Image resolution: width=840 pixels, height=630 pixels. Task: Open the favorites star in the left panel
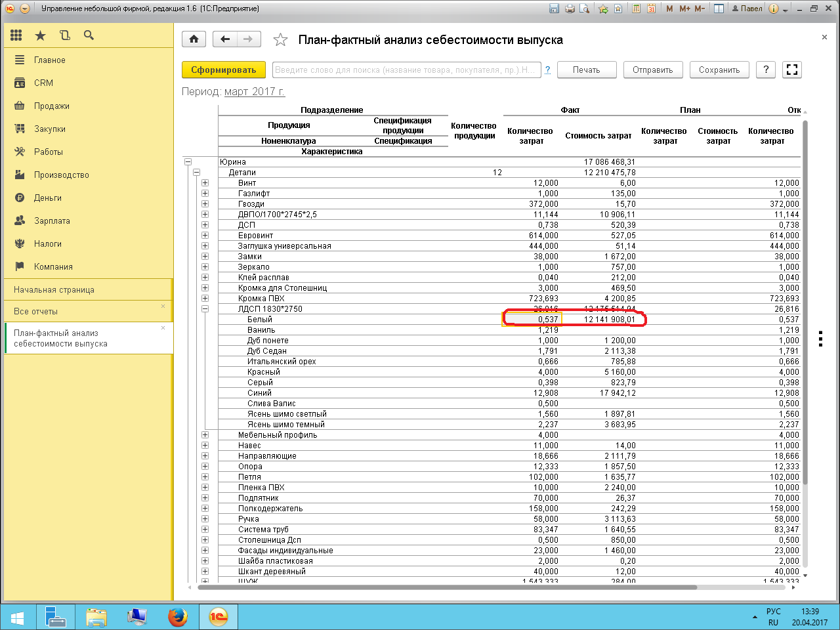(x=40, y=35)
